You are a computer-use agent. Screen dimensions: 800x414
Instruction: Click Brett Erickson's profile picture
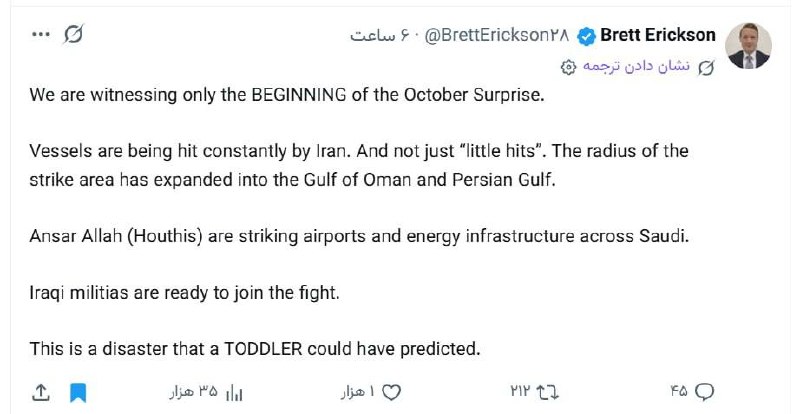pyautogui.click(x=748, y=45)
